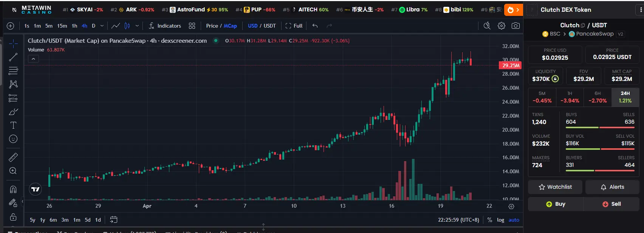Set interval to 15m
The height and width of the screenshot is (233, 644).
click(62, 26)
